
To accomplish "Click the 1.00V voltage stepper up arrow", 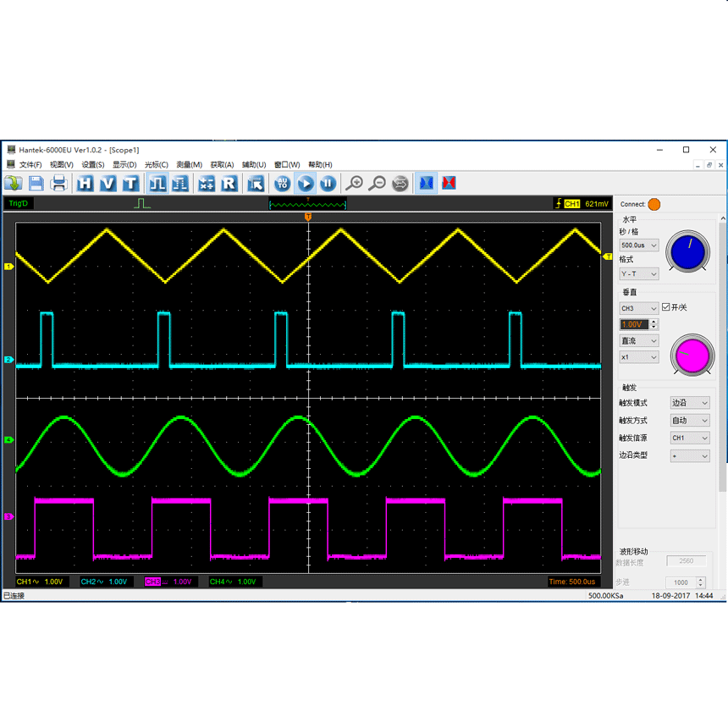I will (x=654, y=322).
